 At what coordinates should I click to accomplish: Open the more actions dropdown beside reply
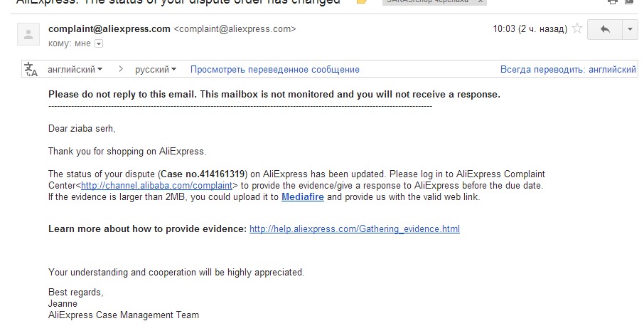tap(630, 29)
